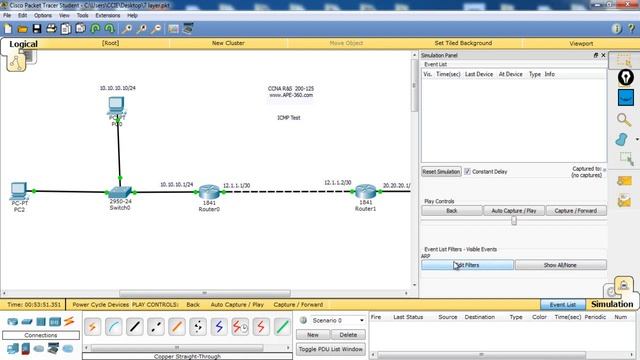Click Router0 on the workspace
The height and width of the screenshot is (360, 640).
pos(209,192)
